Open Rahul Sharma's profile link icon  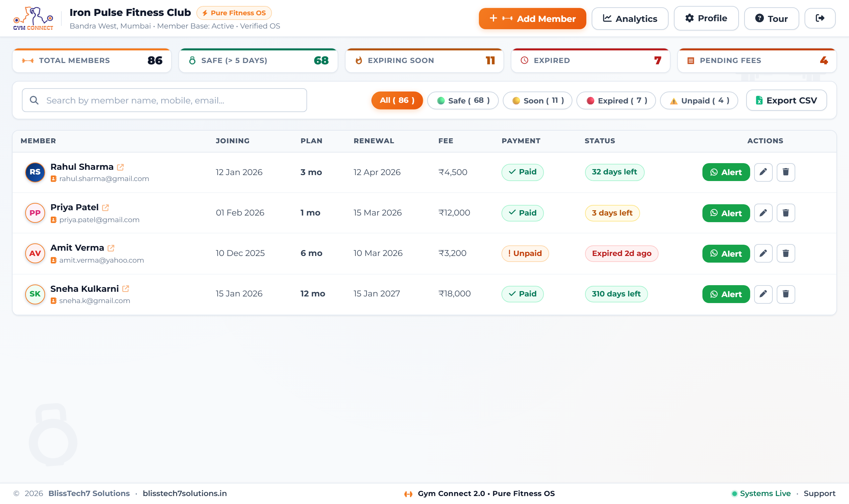(121, 167)
